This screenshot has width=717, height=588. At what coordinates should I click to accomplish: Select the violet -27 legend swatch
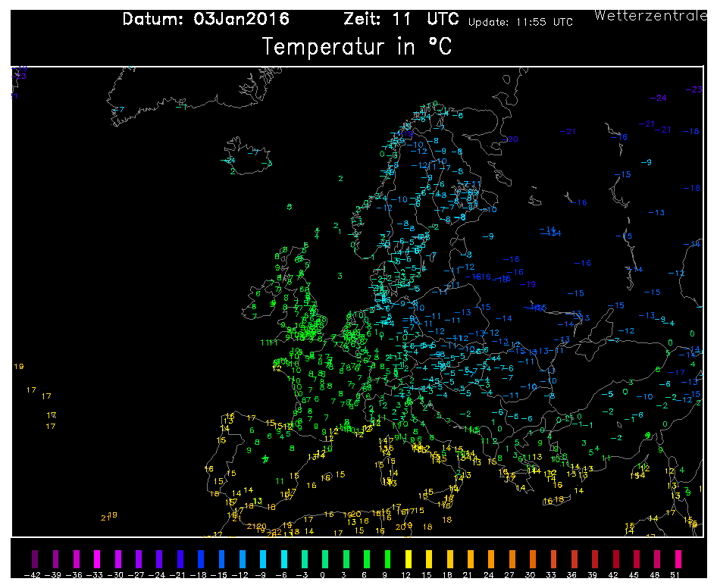tap(139, 558)
